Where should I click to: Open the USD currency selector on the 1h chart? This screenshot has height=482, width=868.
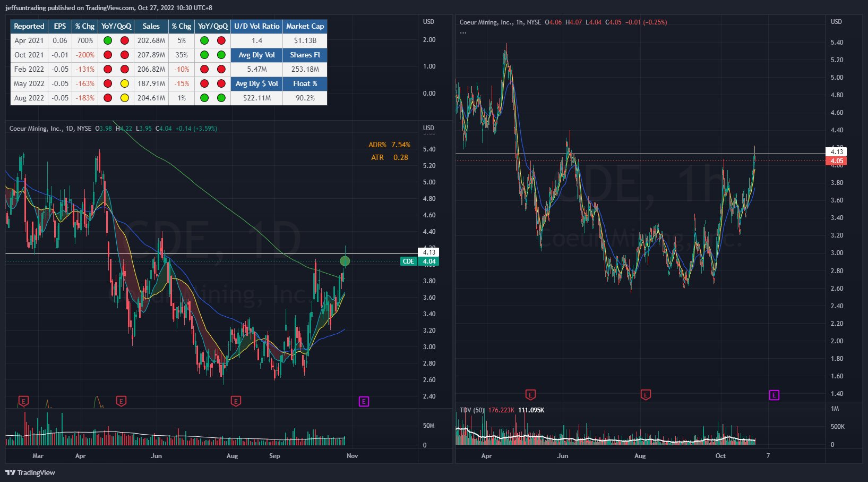(836, 22)
